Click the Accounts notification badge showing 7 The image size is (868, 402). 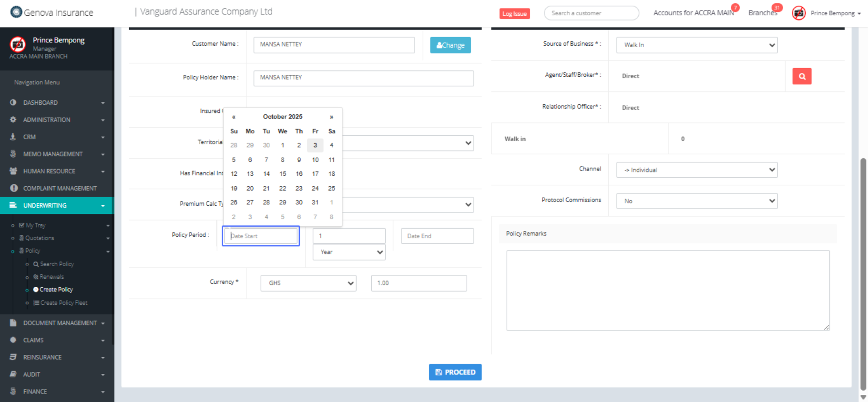pos(735,8)
